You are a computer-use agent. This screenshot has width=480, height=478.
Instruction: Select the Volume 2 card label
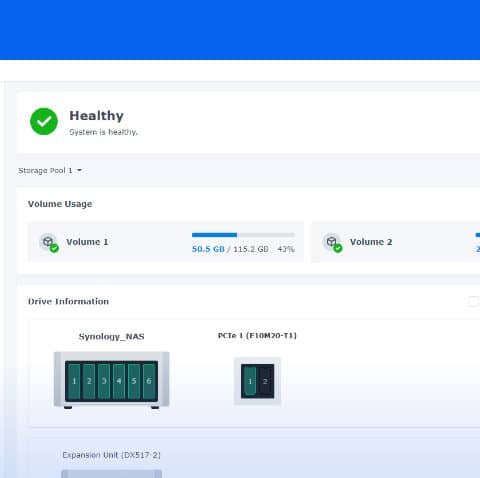371,242
